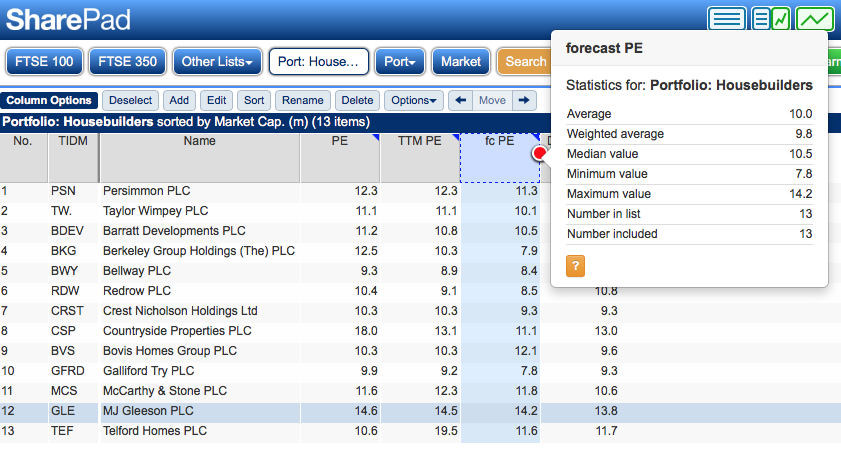Move column right with arrow button

pos(525,100)
